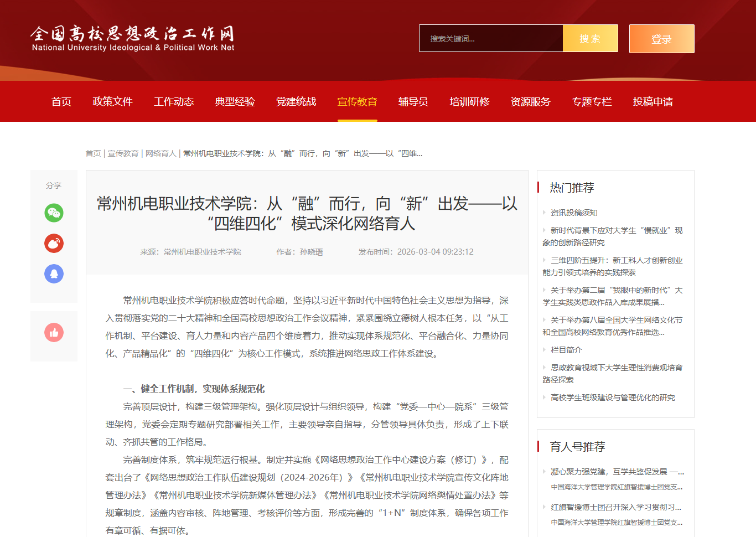Open the 政策文件 menu item

112,102
